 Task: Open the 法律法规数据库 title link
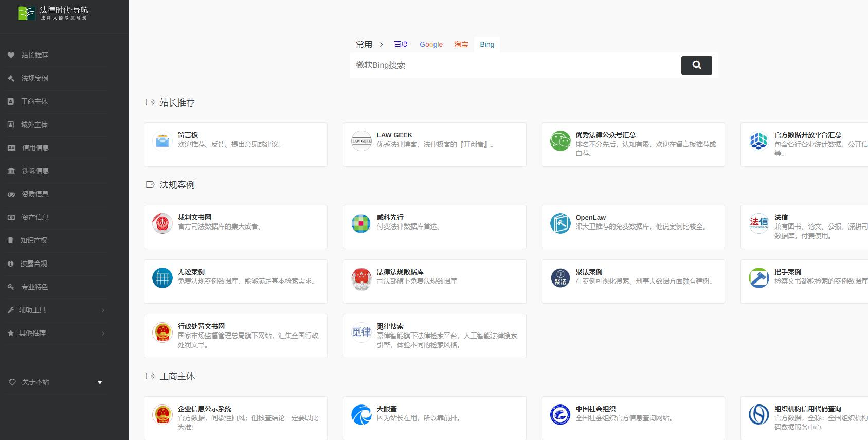[x=400, y=272]
